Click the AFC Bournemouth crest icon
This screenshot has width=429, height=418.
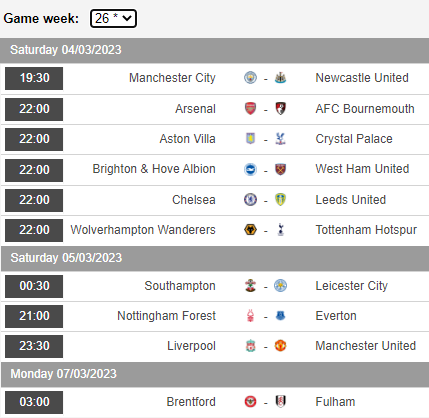pyautogui.click(x=280, y=109)
